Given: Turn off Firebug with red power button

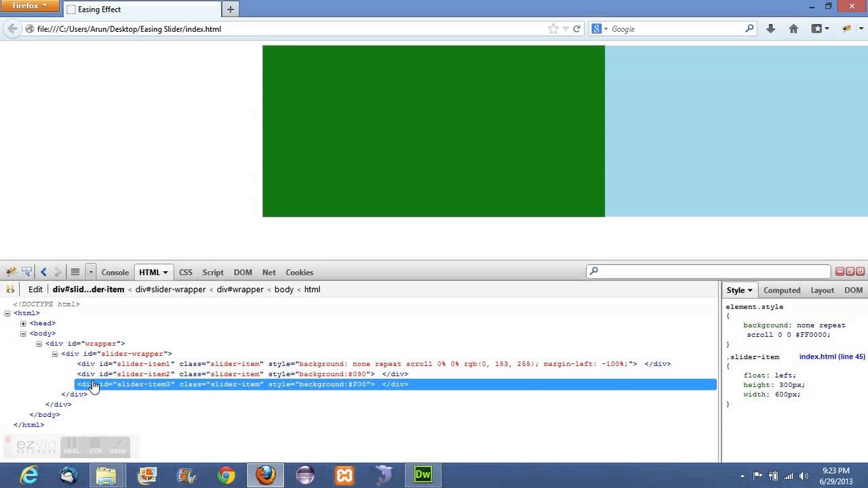Looking at the screenshot, I should coord(860,271).
